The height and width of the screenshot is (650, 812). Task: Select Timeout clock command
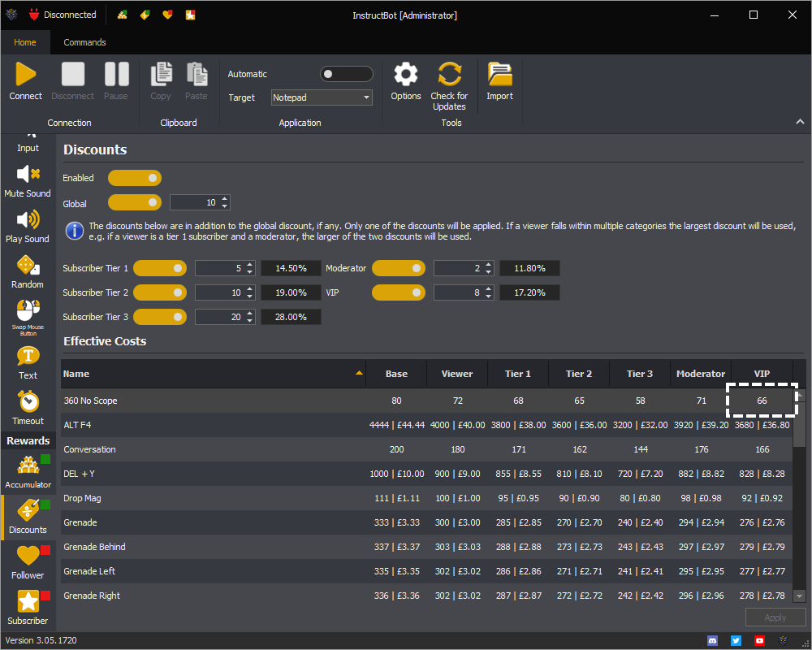28,409
